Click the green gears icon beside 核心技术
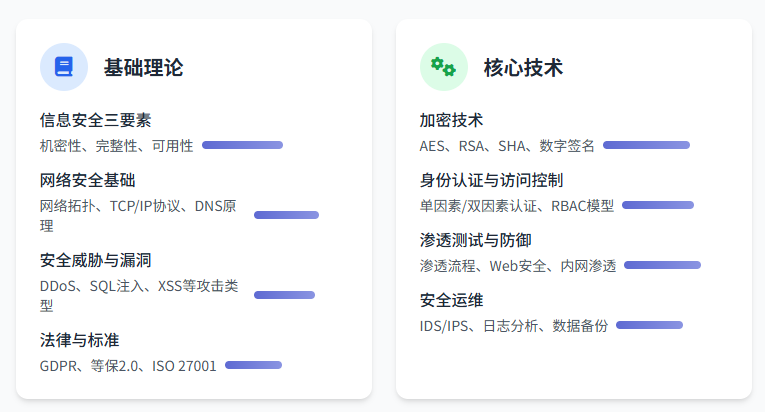Screen dimensions: 765x412 tap(443, 67)
